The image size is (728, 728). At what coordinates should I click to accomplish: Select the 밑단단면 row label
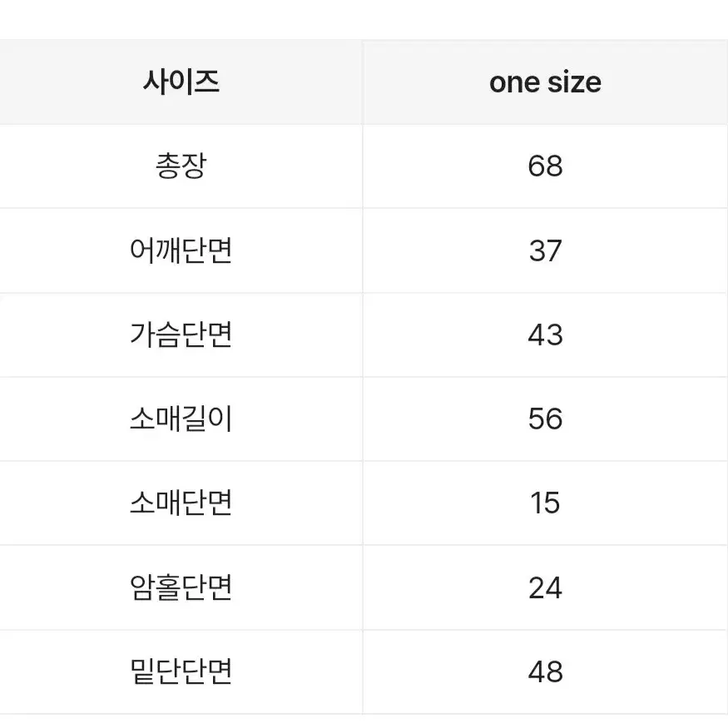click(181, 671)
